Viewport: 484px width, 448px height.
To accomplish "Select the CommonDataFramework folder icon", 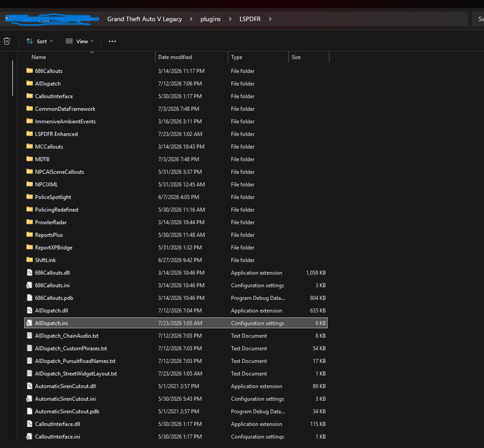I will pos(29,109).
